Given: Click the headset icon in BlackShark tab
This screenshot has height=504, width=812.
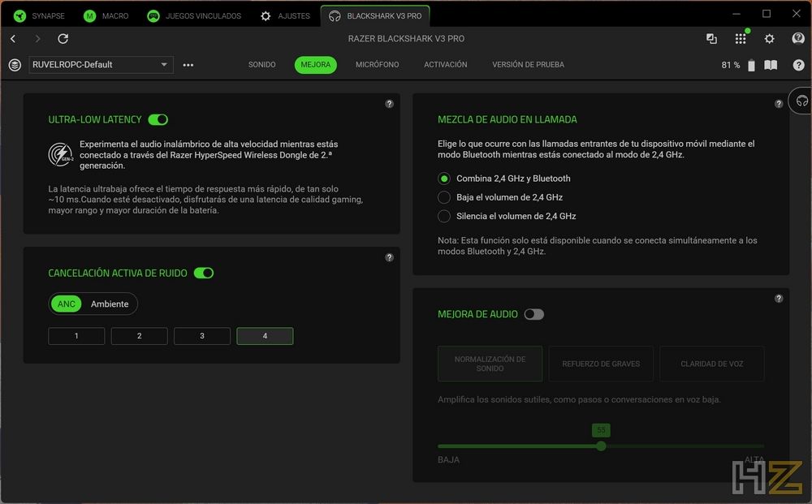Looking at the screenshot, I should (x=335, y=16).
